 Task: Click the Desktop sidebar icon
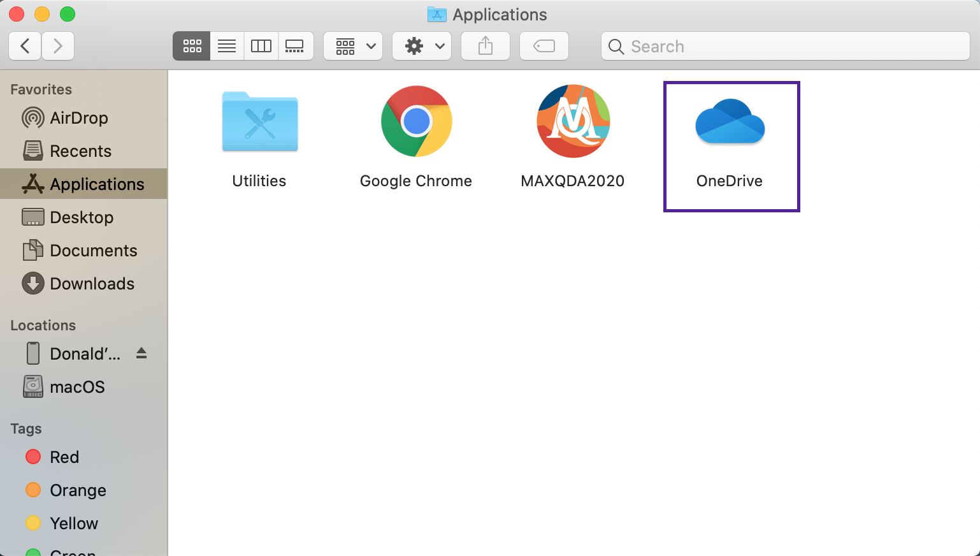[33, 217]
